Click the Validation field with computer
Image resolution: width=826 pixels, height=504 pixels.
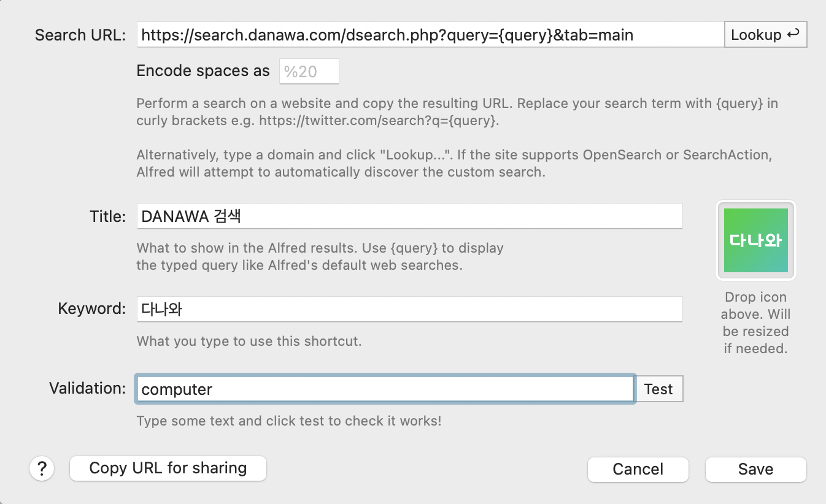coord(385,389)
